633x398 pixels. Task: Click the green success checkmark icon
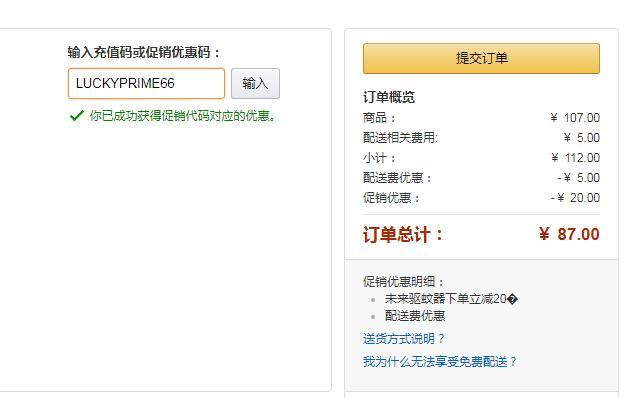pos(76,116)
